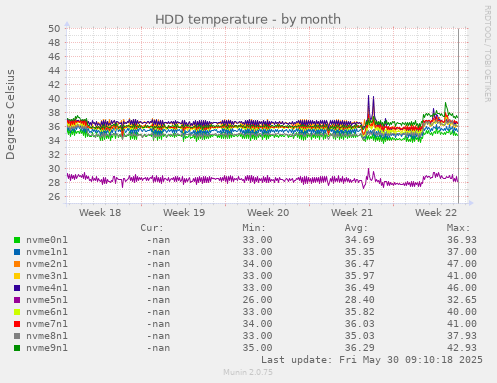Click the 35.35 average value for nvme1n1

360,252
